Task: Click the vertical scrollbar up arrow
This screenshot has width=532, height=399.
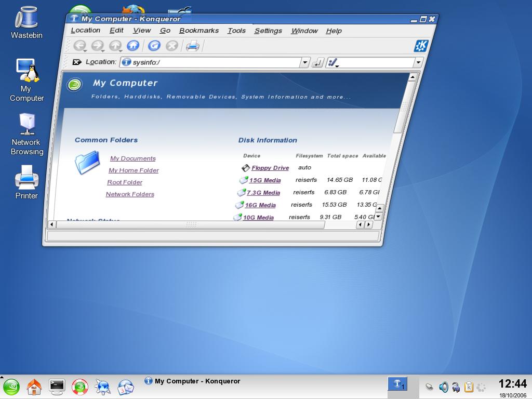Action: (x=412, y=77)
